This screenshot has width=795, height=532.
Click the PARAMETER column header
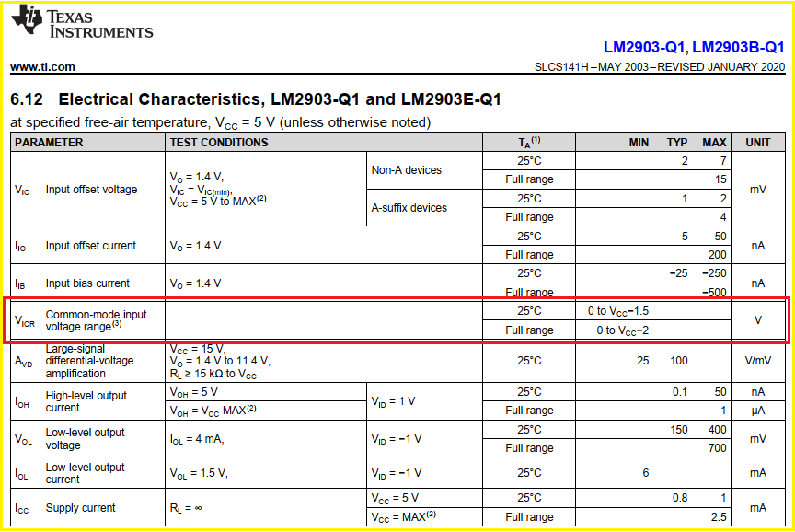coord(51,143)
